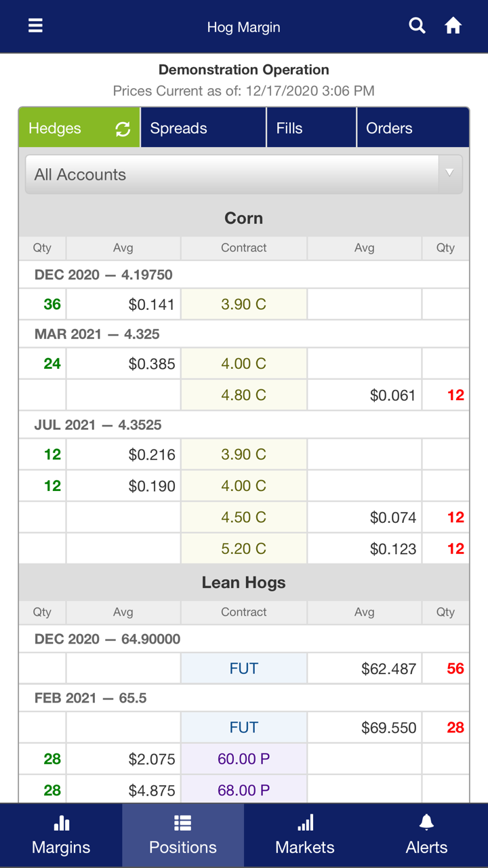The height and width of the screenshot is (868, 488).
Task: Tap the 4.80 C corn contract
Action: click(243, 395)
